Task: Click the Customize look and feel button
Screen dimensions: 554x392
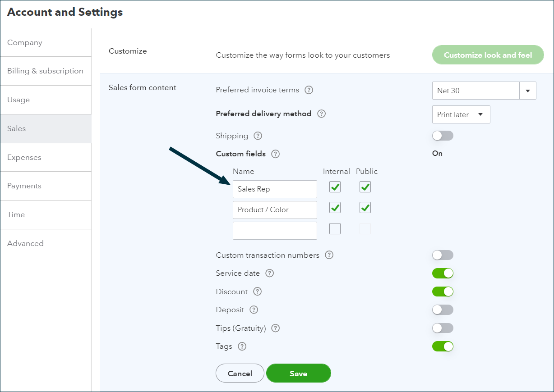Action: point(488,55)
